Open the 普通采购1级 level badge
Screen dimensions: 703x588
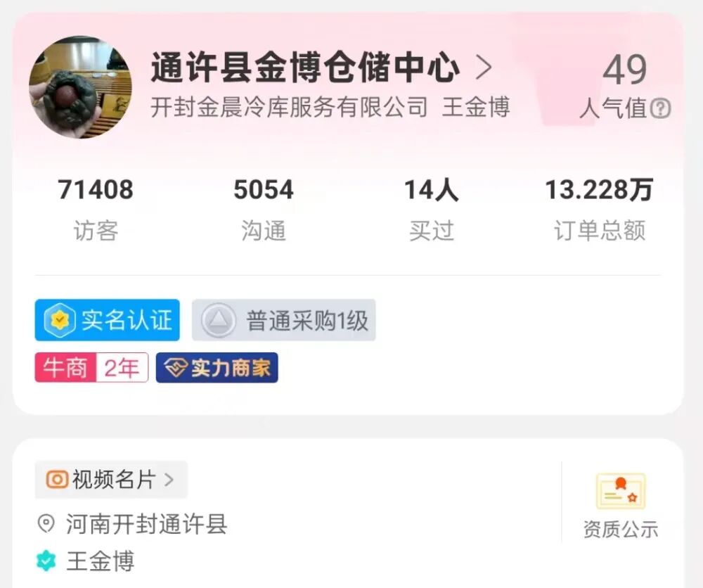(284, 320)
